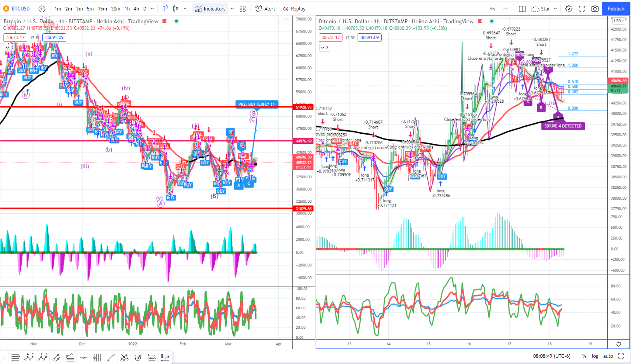This screenshot has height=364, width=631.
Task: Select the first drawing tool with stacked lines
Action: [x=15, y=357]
